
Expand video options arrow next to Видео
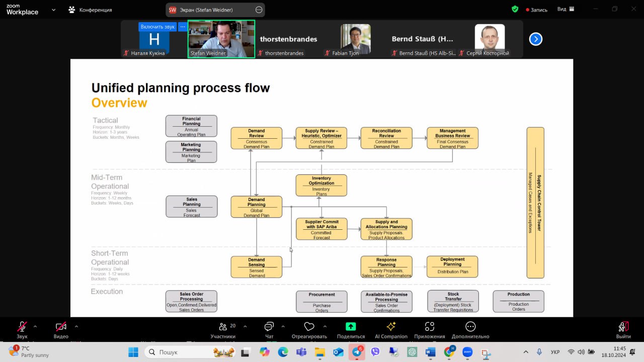click(76, 326)
